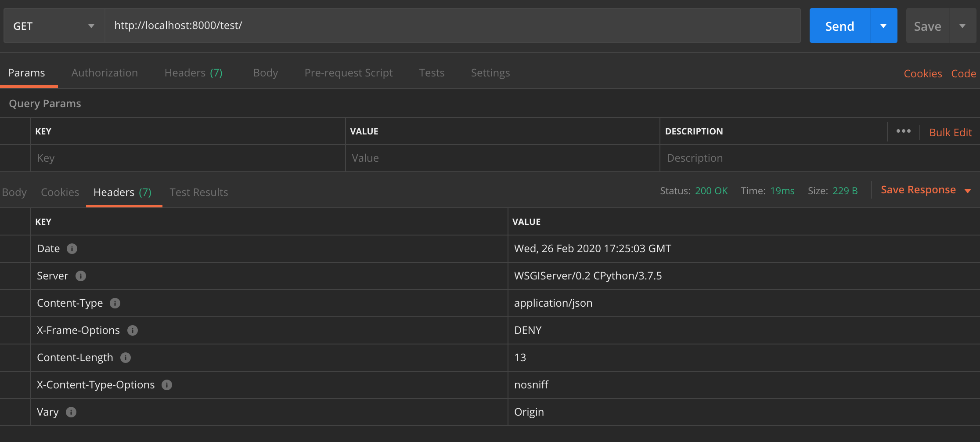Click info icon beside Content-Length
The width and height of the screenshot is (980, 442).
(x=126, y=358)
